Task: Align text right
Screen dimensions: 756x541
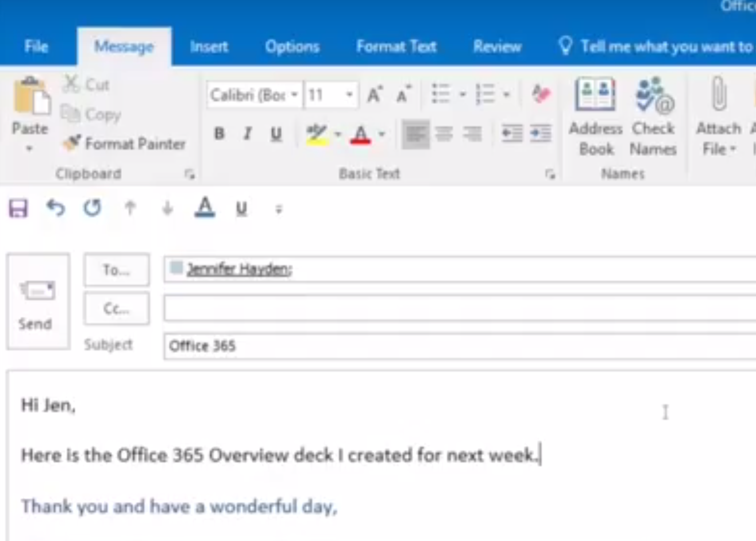Action: click(472, 134)
